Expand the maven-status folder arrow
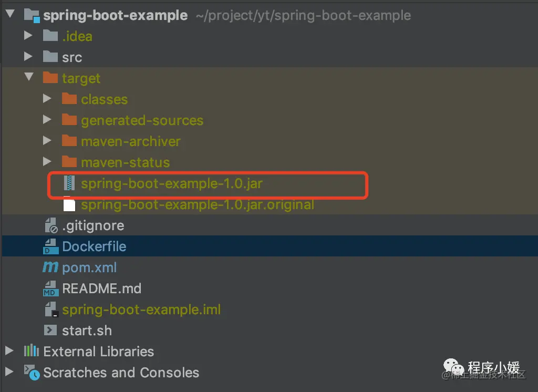The height and width of the screenshot is (392, 538). [x=47, y=161]
